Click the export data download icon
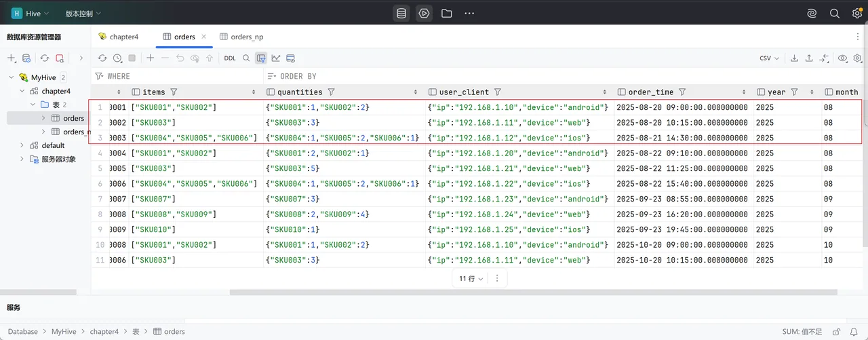The image size is (868, 340). (795, 58)
